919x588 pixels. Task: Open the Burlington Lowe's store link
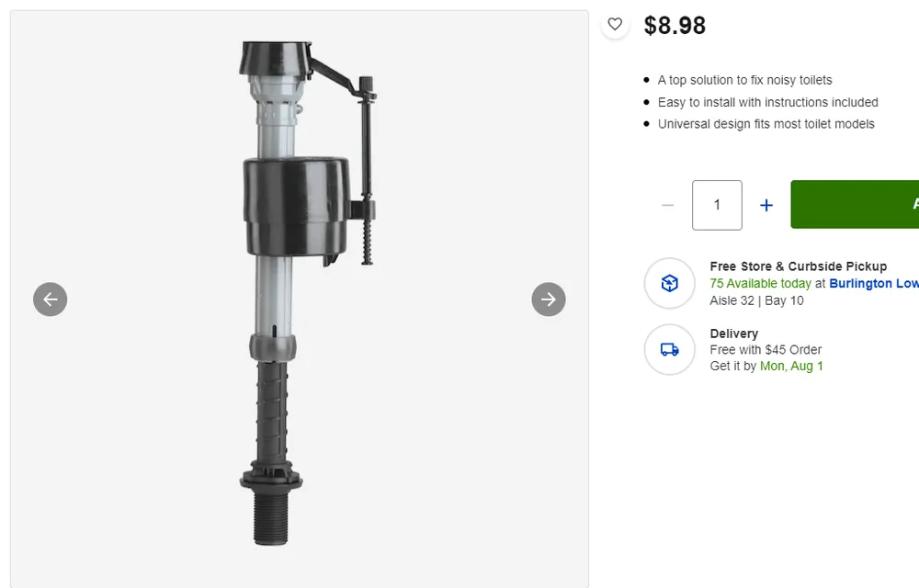coord(874,284)
